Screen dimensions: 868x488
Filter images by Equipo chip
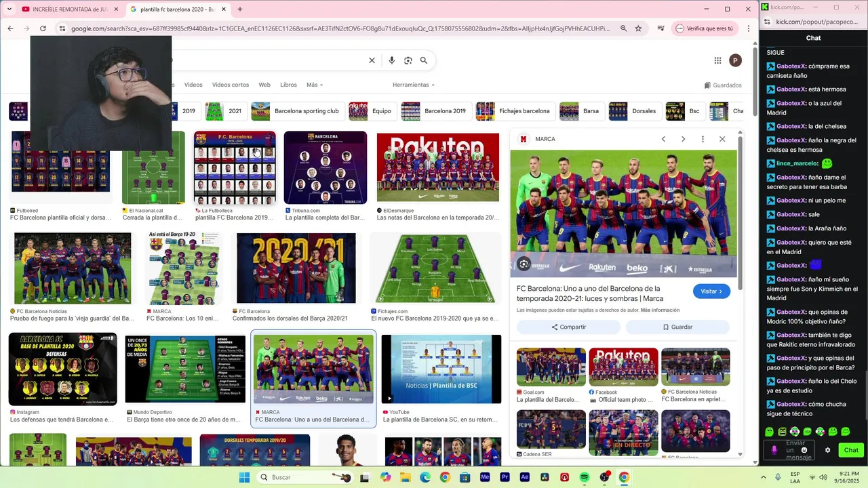pos(372,111)
